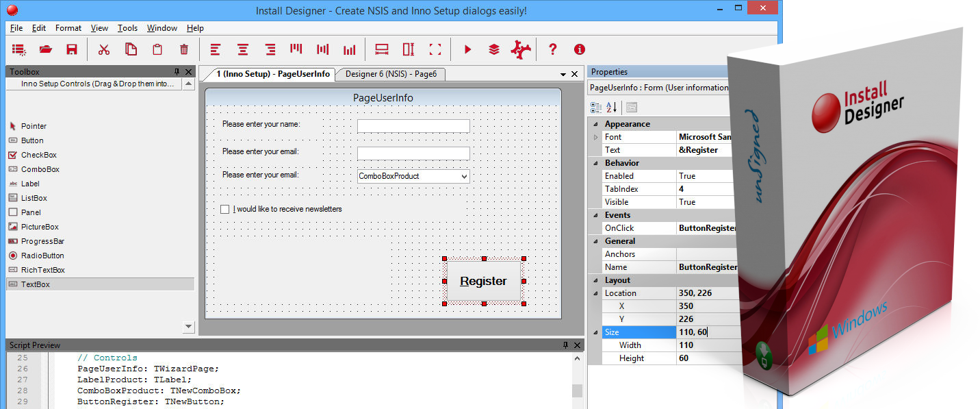
Task: Collapse the Behavior category
Action: 595,163
